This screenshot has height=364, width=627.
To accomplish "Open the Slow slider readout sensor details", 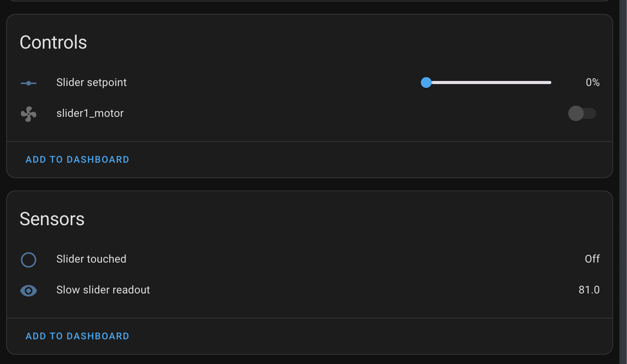I will [103, 290].
